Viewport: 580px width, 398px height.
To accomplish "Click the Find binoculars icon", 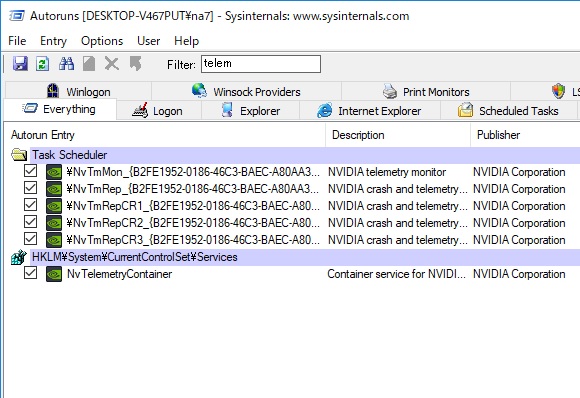I will click(67, 64).
